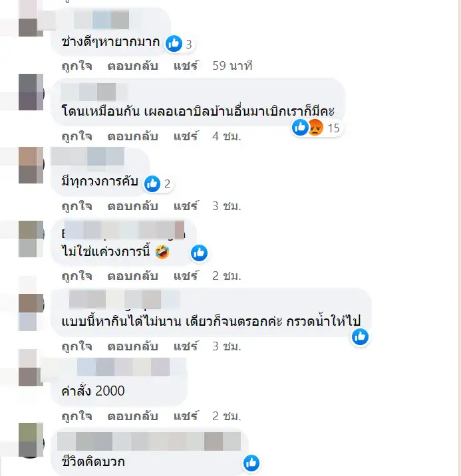The image size is (461, 476).
Task: Share (แชร์) the มีทุกวงการคับ comment
Action: click(x=186, y=206)
